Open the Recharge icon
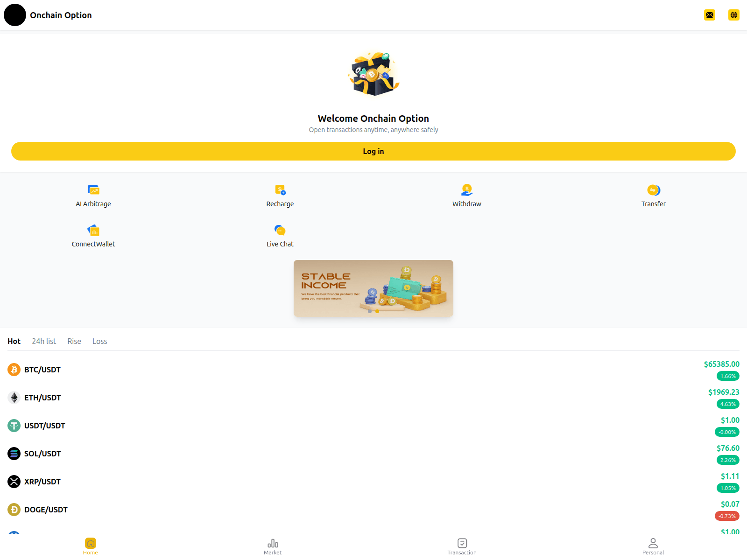The height and width of the screenshot is (560, 747). (x=280, y=190)
